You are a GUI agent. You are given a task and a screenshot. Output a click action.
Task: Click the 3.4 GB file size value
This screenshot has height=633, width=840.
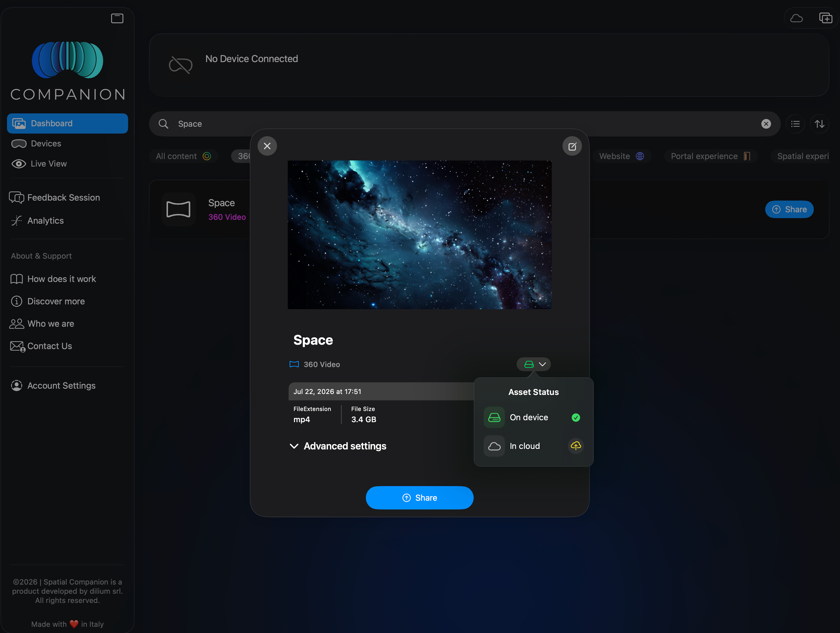click(364, 419)
